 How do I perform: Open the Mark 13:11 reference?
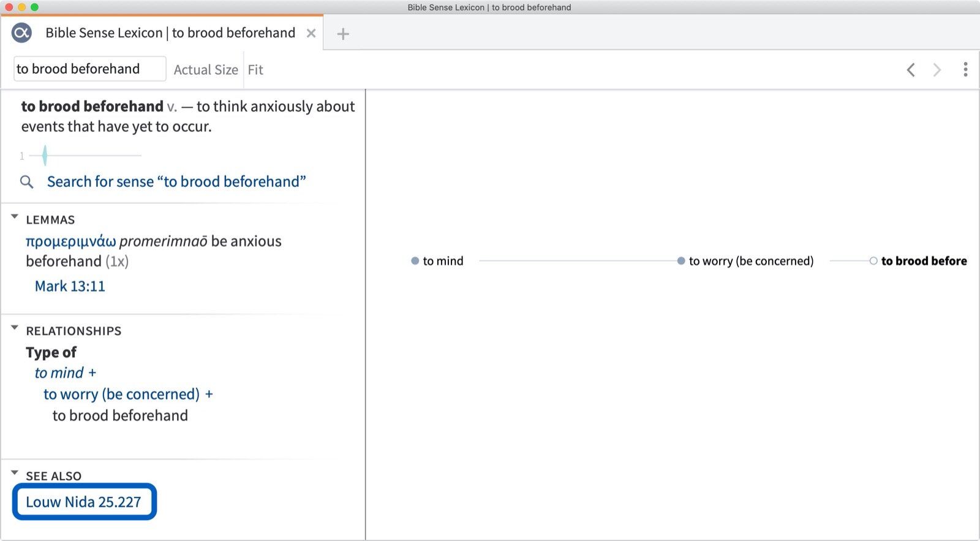[70, 286]
